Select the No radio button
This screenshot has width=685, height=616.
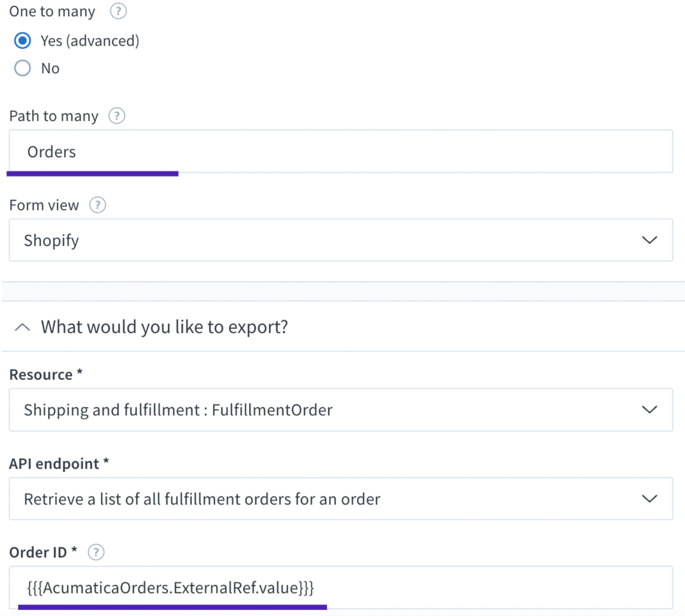(x=23, y=68)
